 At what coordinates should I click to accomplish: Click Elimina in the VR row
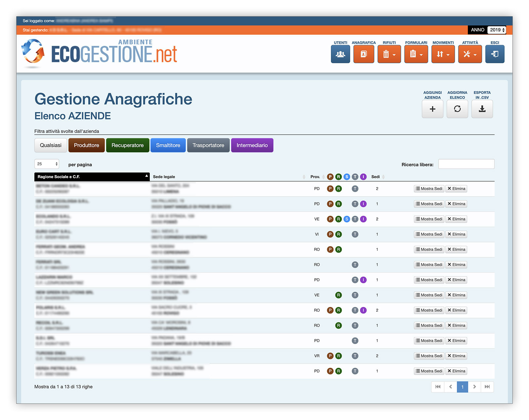coord(456,356)
